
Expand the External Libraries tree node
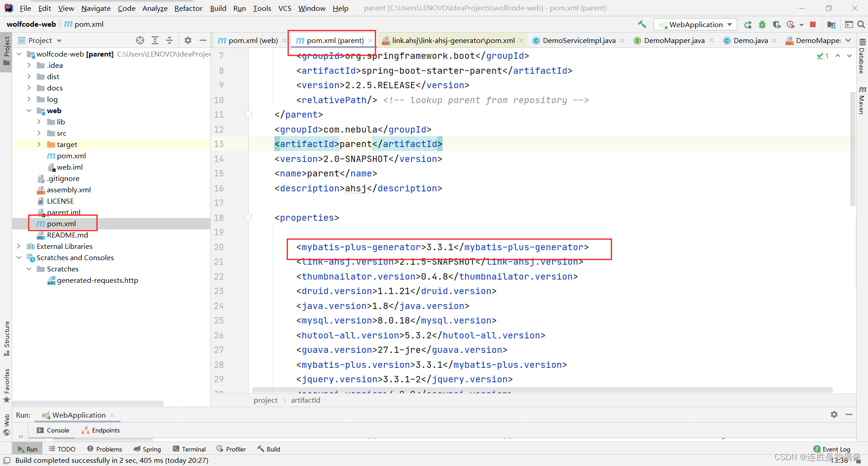(19, 246)
